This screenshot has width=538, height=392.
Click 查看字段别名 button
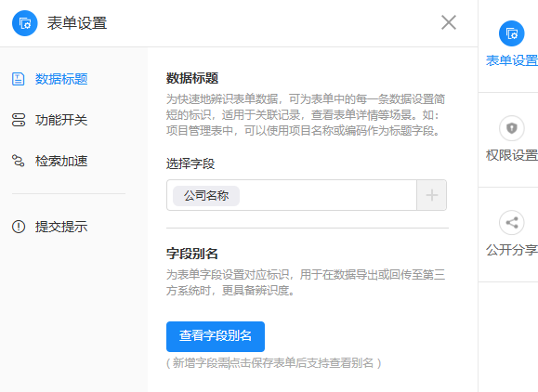pyautogui.click(x=216, y=336)
